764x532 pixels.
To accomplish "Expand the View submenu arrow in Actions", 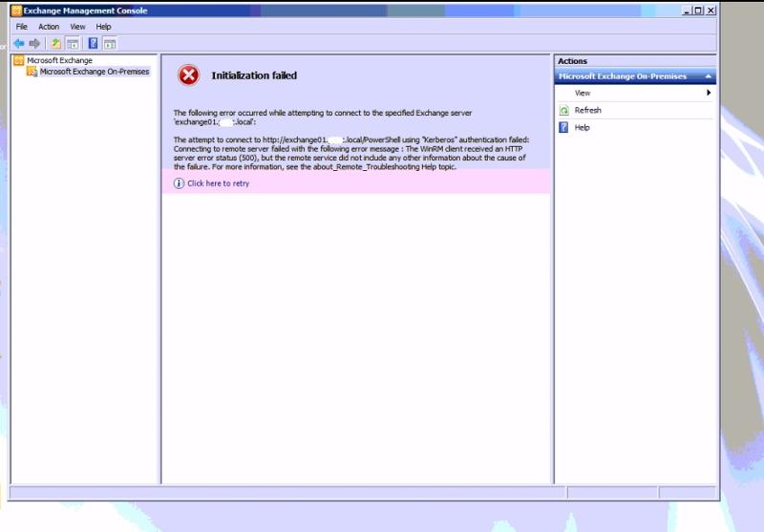I will (709, 93).
